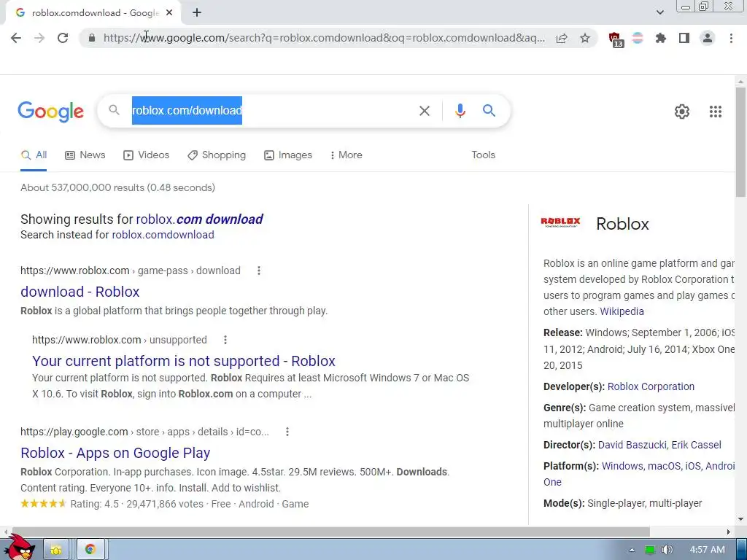
Task: Open the download - Roblox result
Action: 80,292
